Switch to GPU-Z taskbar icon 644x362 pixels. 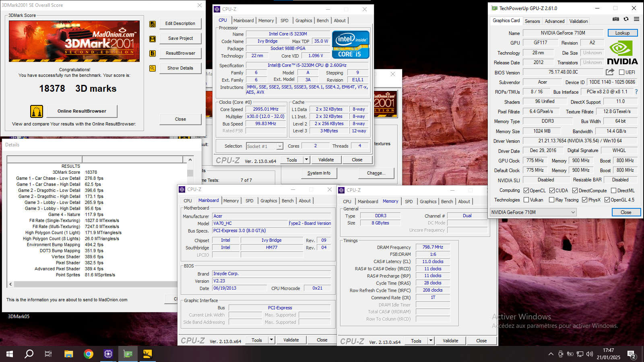128,354
